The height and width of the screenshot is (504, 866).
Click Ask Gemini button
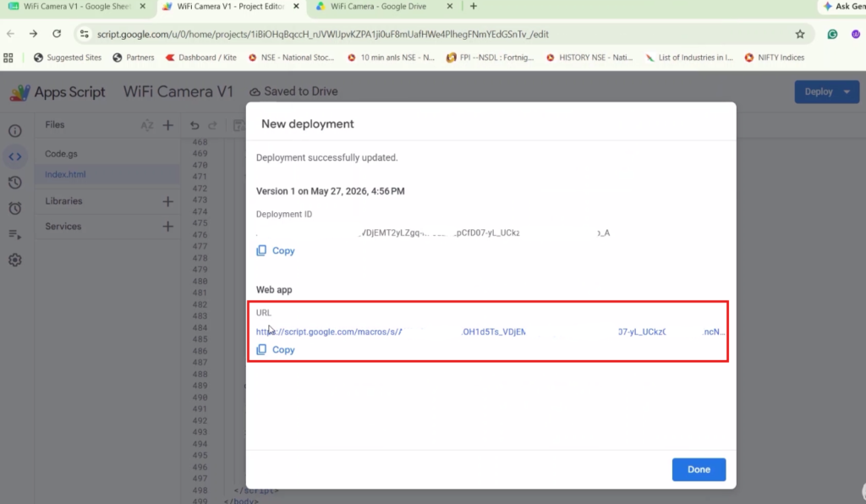tap(843, 7)
